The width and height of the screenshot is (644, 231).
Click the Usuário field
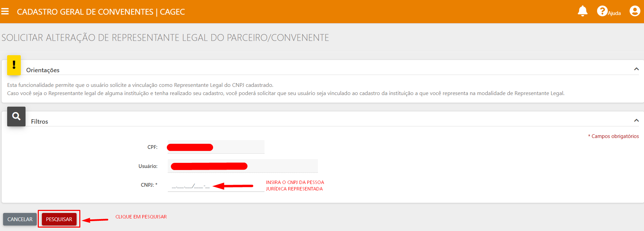[242, 166]
